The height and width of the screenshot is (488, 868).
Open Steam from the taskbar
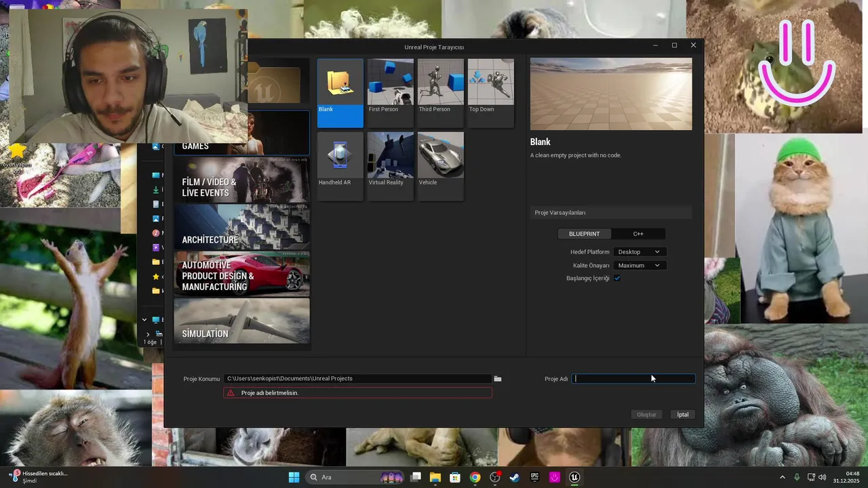515,477
